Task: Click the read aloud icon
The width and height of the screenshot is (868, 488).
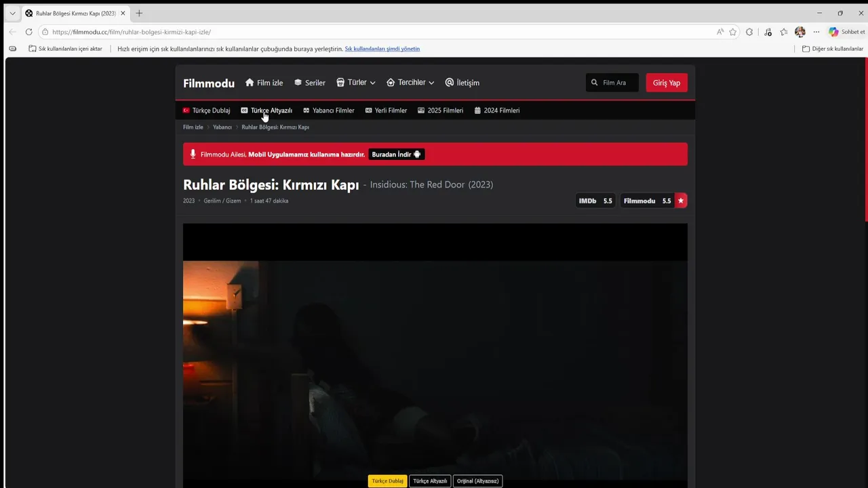Action: click(x=720, y=32)
